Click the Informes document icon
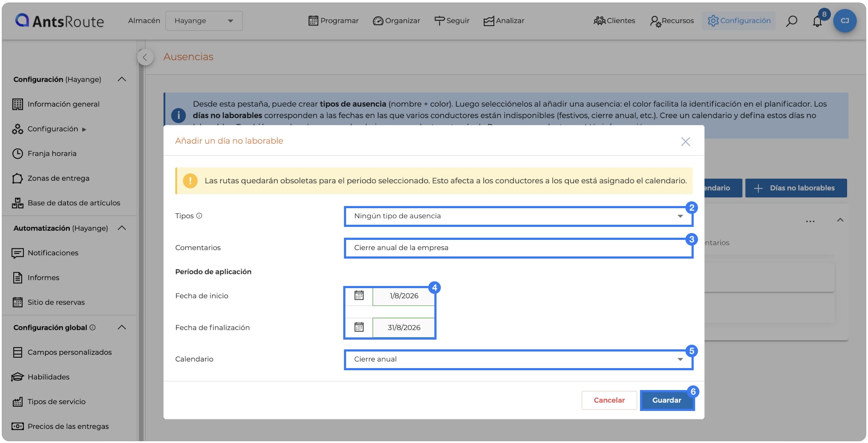Viewport: 868px width, 443px height. tap(17, 278)
